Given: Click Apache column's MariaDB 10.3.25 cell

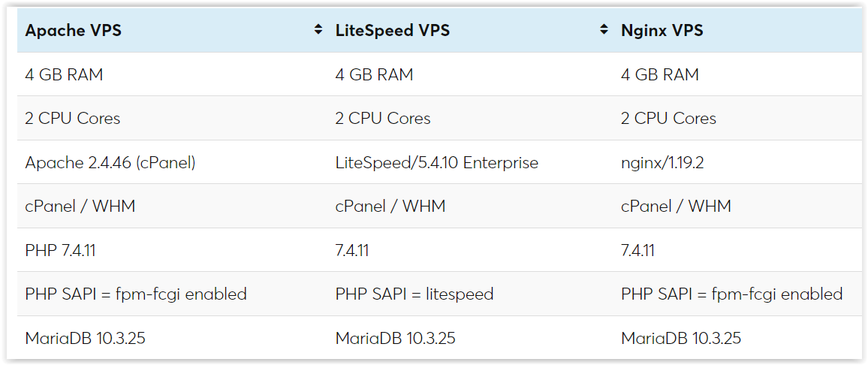Looking at the screenshot, I should pos(172,338).
